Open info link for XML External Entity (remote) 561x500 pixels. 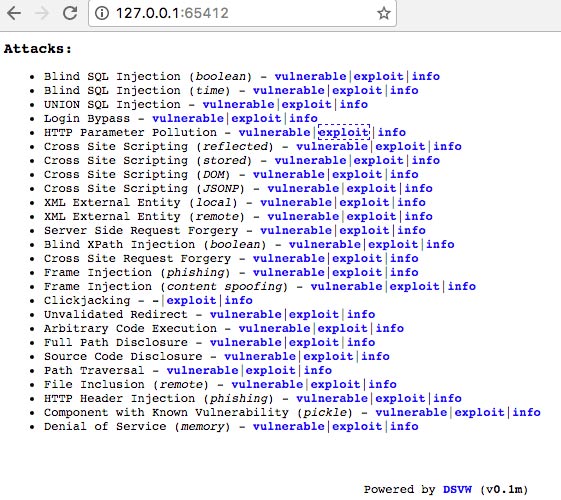419,216
